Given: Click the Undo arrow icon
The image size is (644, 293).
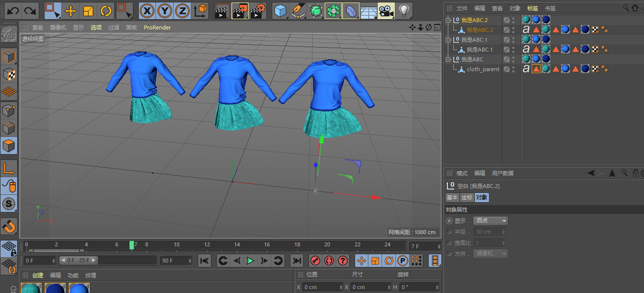Looking at the screenshot, I should [13, 10].
